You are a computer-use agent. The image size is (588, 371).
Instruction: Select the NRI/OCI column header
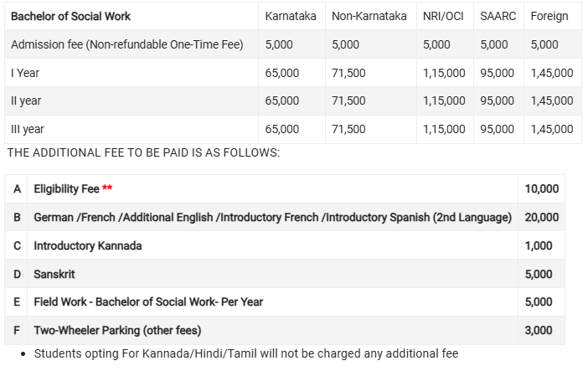tap(444, 16)
